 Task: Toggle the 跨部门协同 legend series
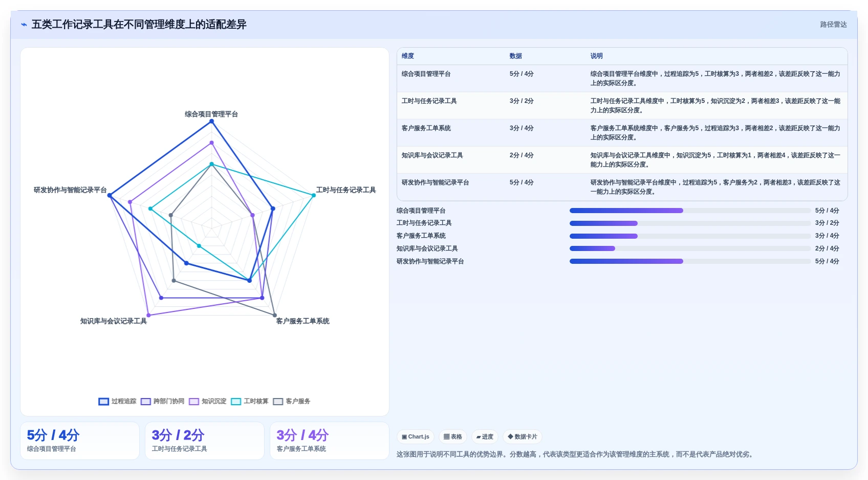pos(163,401)
